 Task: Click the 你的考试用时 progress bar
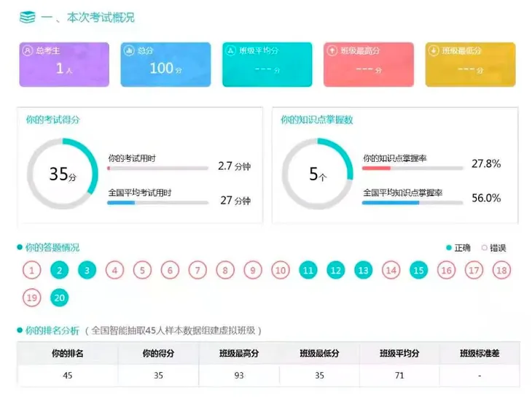157,168
